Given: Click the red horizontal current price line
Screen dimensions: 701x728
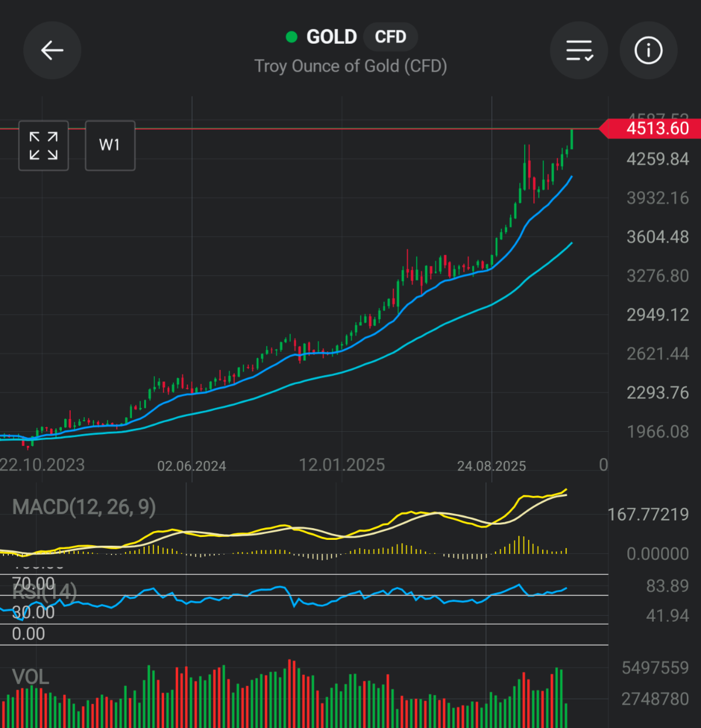Looking at the screenshot, I should pos(350,129).
